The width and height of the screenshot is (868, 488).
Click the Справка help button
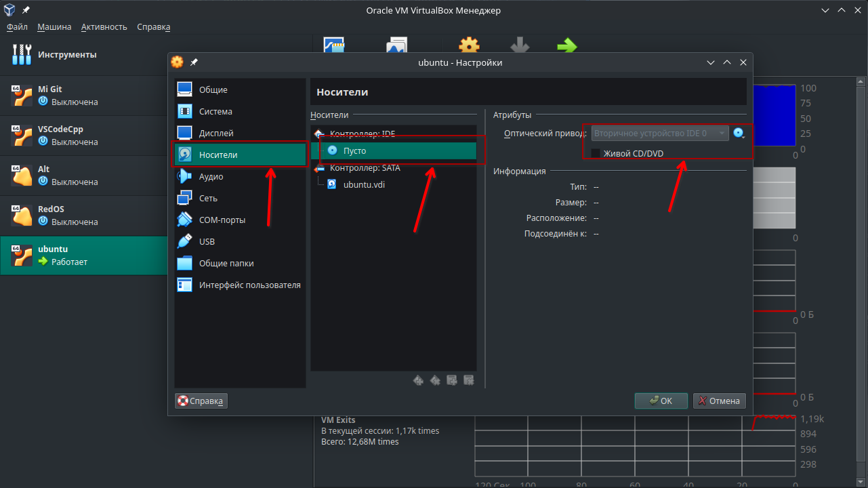coord(201,401)
